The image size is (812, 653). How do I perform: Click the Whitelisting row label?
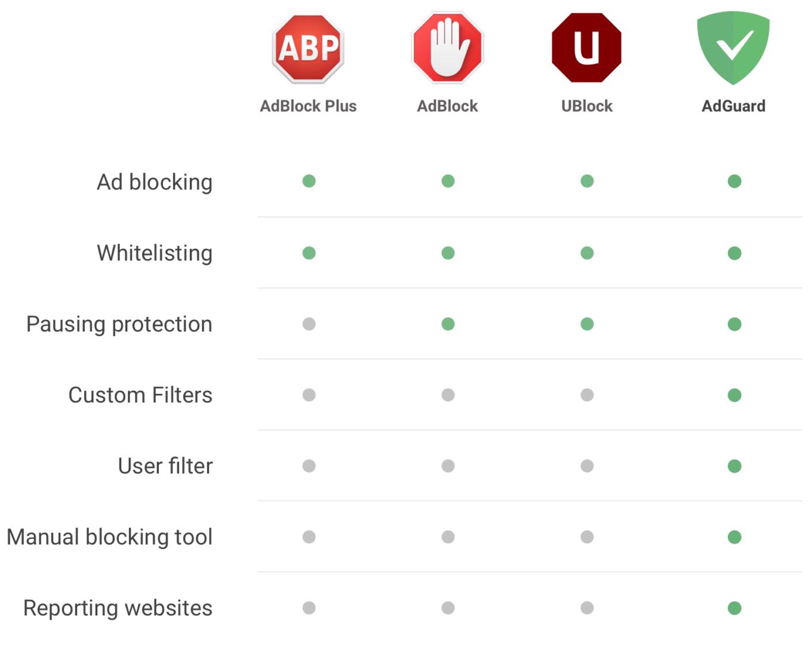(x=155, y=253)
